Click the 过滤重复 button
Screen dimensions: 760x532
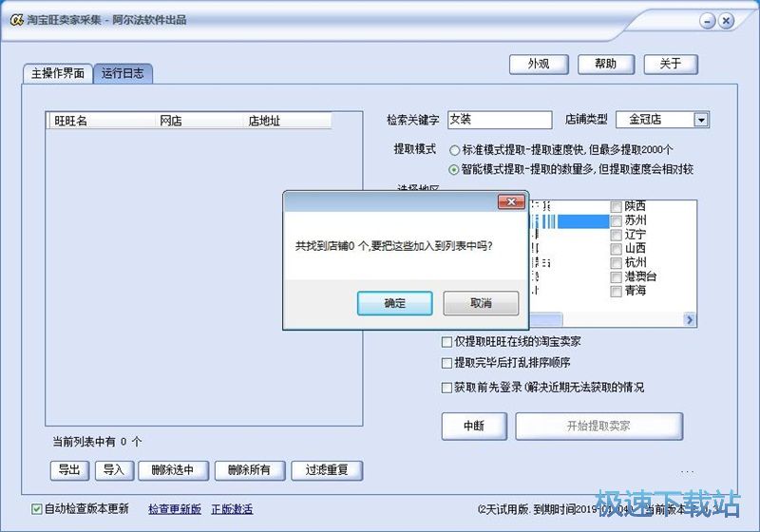pos(327,470)
